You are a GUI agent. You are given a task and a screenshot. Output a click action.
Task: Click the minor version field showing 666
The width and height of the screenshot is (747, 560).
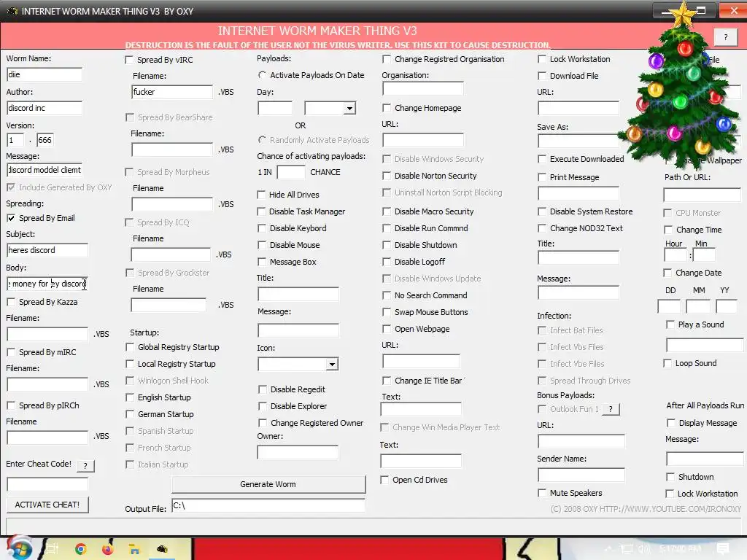pyautogui.click(x=44, y=140)
